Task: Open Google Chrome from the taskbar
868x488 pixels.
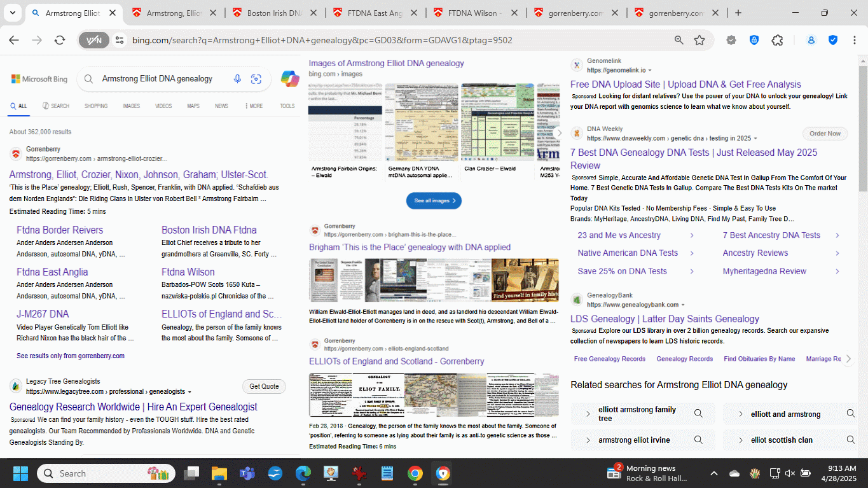Action: point(415,473)
